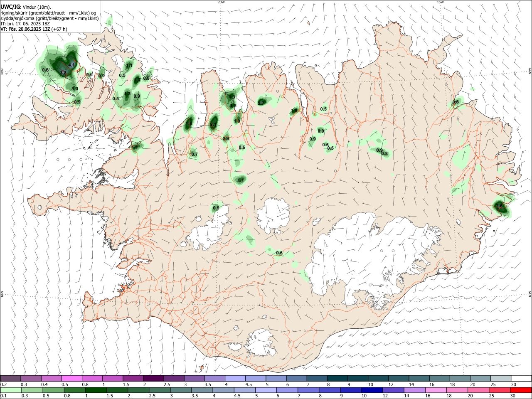Click the UWC/IG title in the header
Screen dimensions: 532x399
pos(10,7)
